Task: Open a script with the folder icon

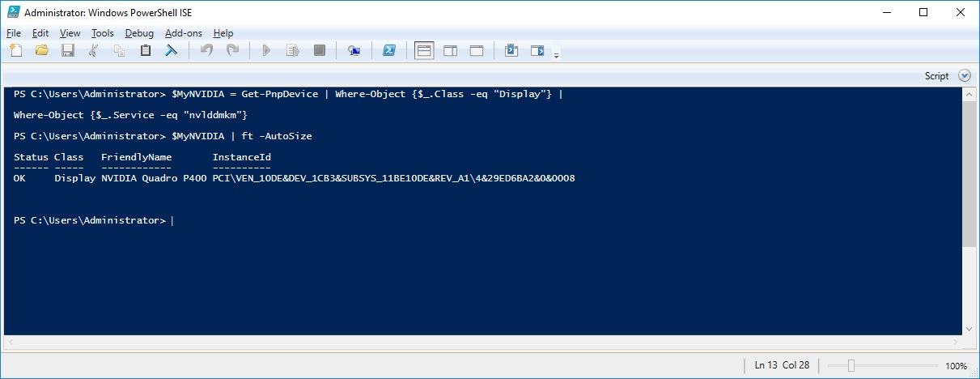Action: pos(42,51)
